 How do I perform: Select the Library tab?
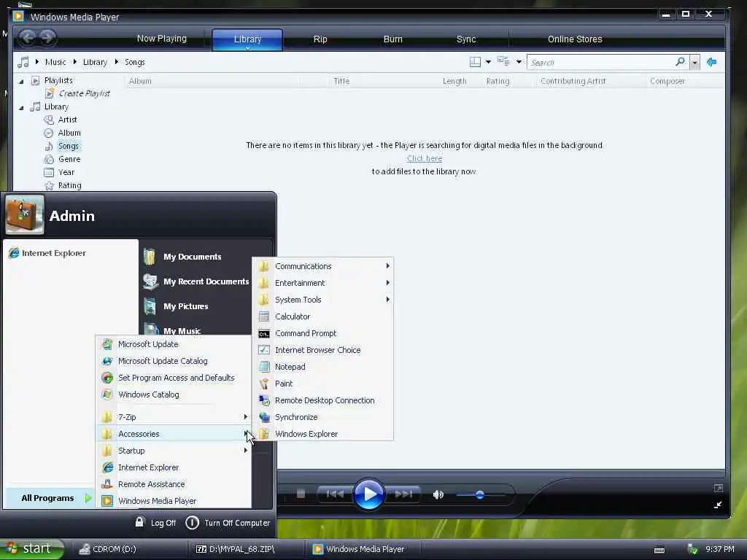point(247,39)
